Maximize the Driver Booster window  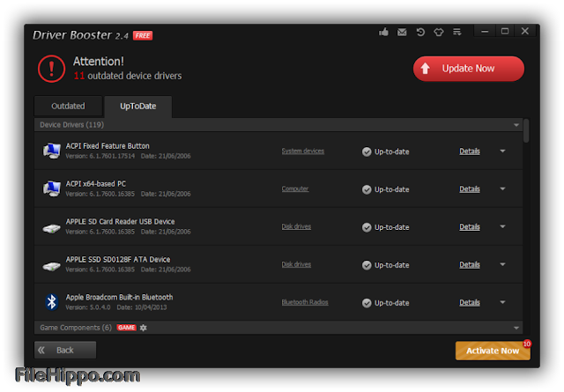505,32
